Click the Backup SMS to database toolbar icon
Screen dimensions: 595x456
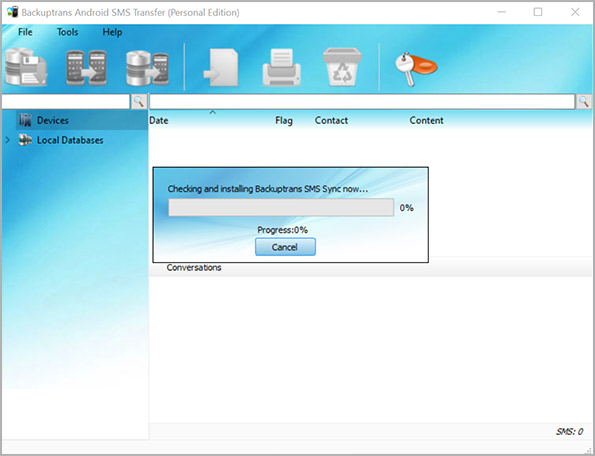pos(26,67)
